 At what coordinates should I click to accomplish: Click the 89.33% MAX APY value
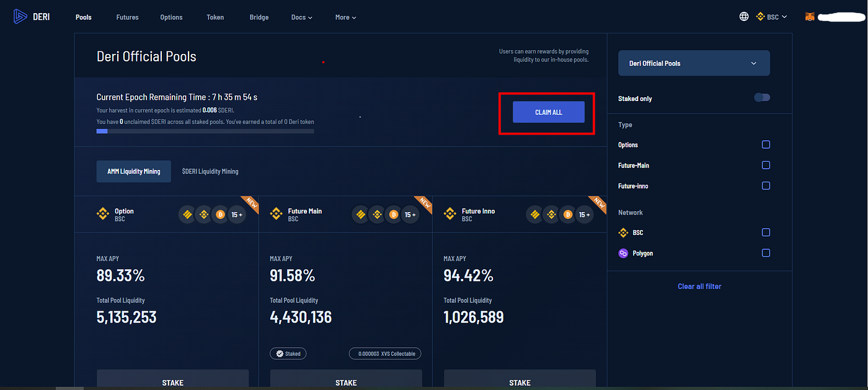119,275
